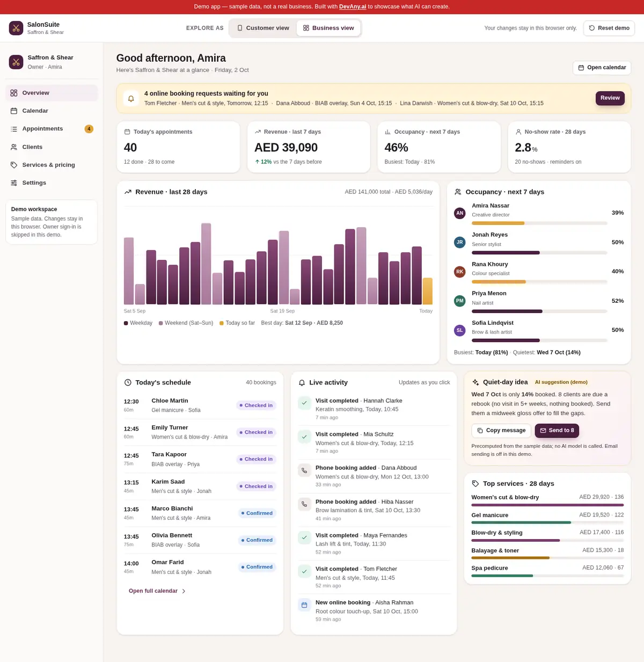
Task: Click Chloe Martin 12:30 schedule row
Action: pyautogui.click(x=200, y=405)
